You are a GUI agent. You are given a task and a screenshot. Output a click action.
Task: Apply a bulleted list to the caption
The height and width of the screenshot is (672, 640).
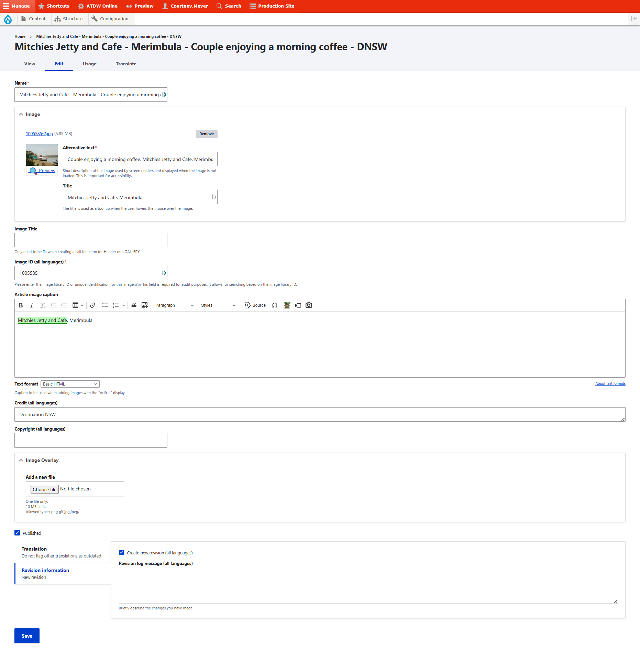tap(105, 305)
